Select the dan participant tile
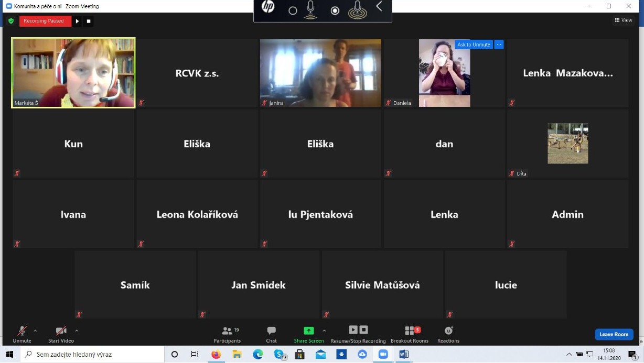644x363 pixels. pos(444,144)
